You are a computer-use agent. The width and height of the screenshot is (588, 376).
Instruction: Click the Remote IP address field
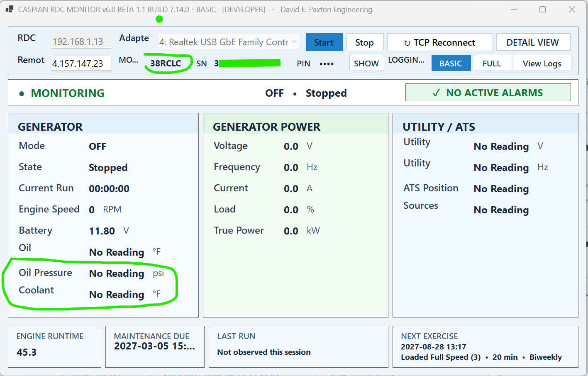point(81,63)
